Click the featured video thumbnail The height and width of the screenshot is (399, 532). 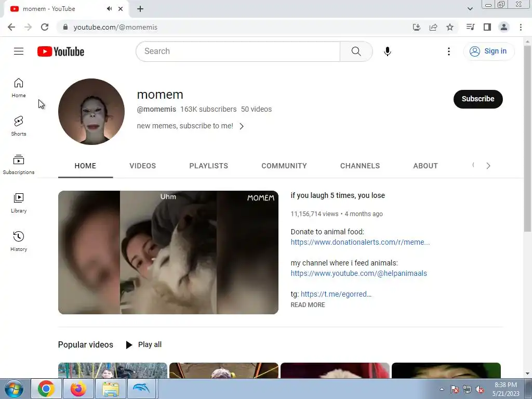point(168,252)
